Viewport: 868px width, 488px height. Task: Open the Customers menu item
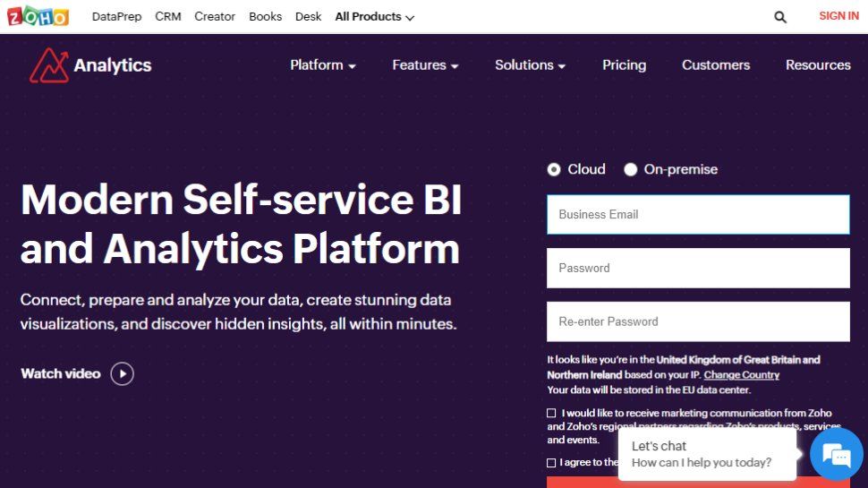coord(716,65)
